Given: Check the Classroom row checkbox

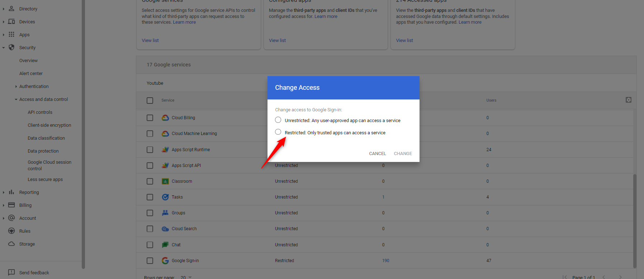Looking at the screenshot, I should coord(150,181).
